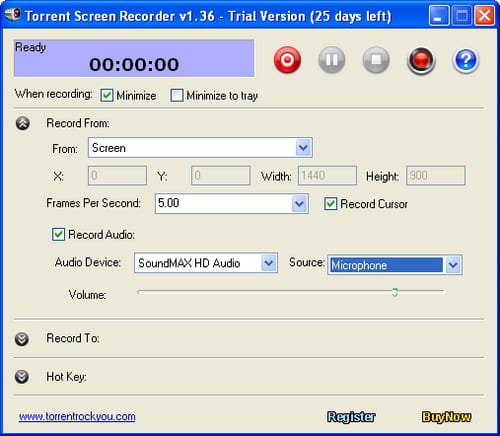Uncheck the Minimize checkbox
The image size is (500, 436).
pos(107,96)
